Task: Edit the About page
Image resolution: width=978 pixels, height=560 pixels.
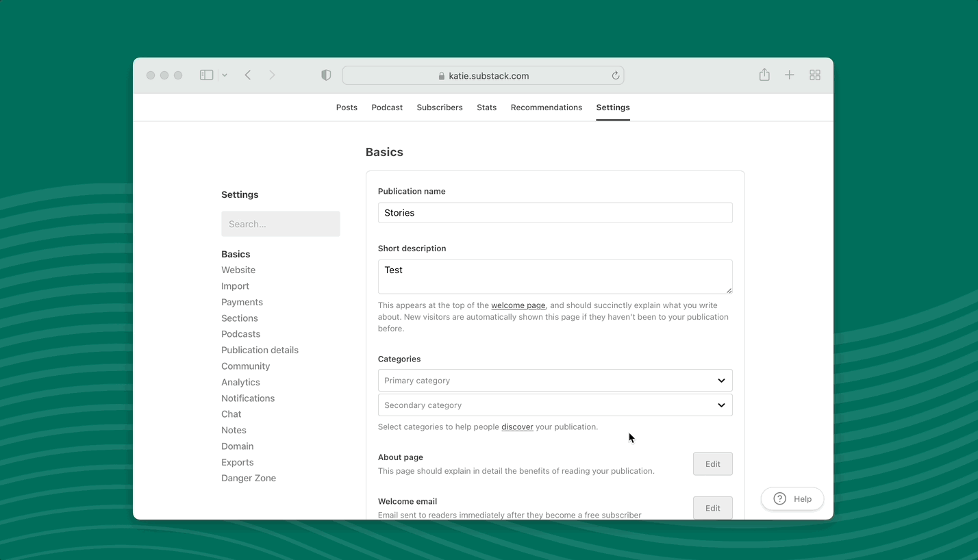Action: click(712, 463)
